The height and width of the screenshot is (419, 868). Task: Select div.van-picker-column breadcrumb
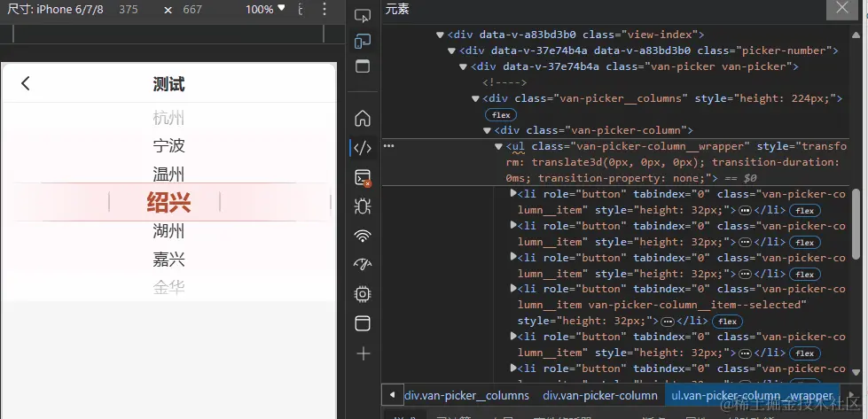(600, 396)
